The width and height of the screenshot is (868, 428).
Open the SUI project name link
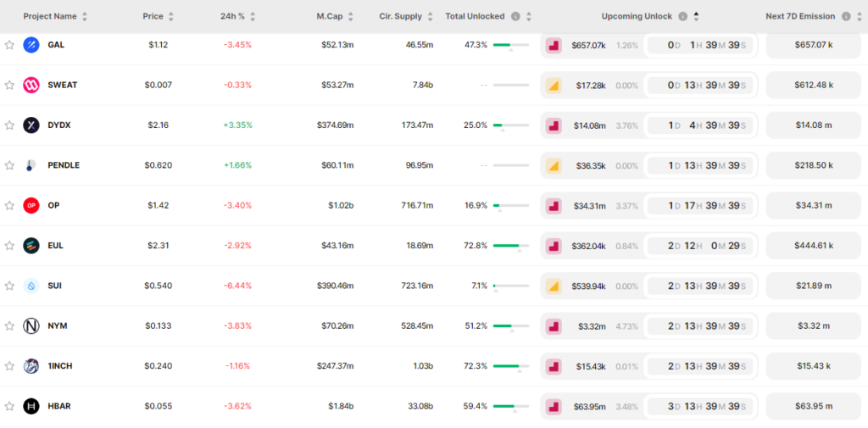pos(55,286)
